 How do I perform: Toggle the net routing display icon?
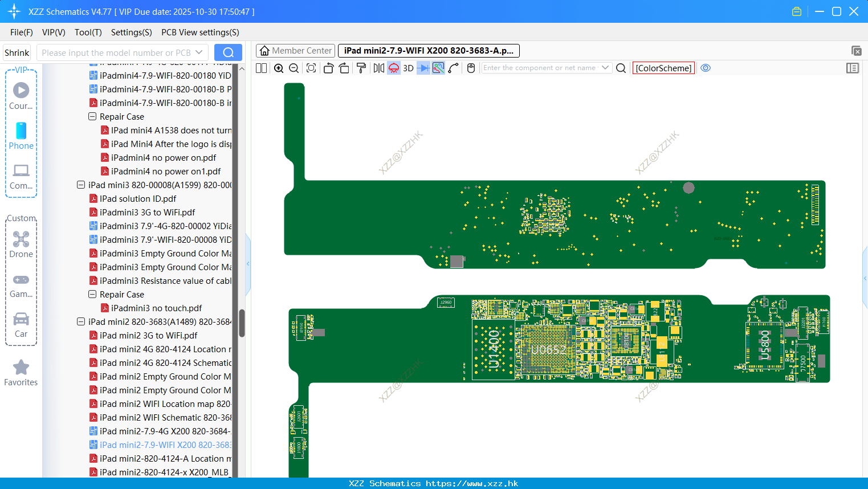tap(438, 68)
